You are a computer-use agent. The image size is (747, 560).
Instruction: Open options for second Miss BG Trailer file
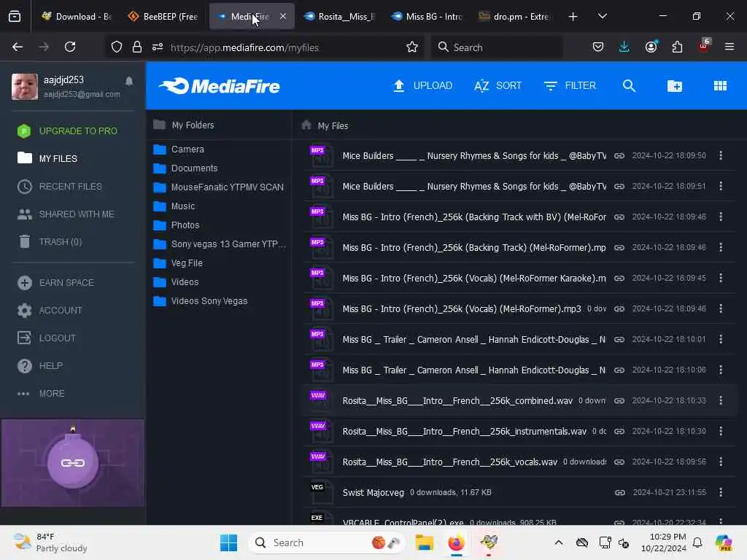pyautogui.click(x=721, y=370)
